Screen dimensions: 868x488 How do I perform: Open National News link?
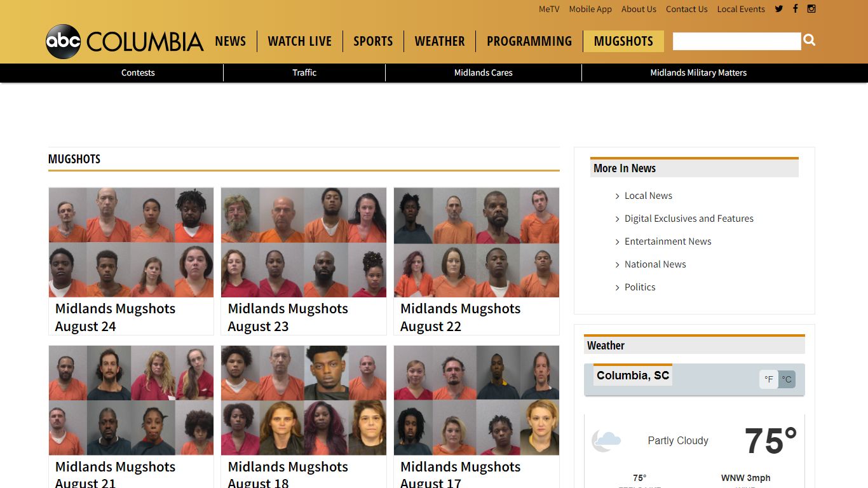[x=655, y=264]
